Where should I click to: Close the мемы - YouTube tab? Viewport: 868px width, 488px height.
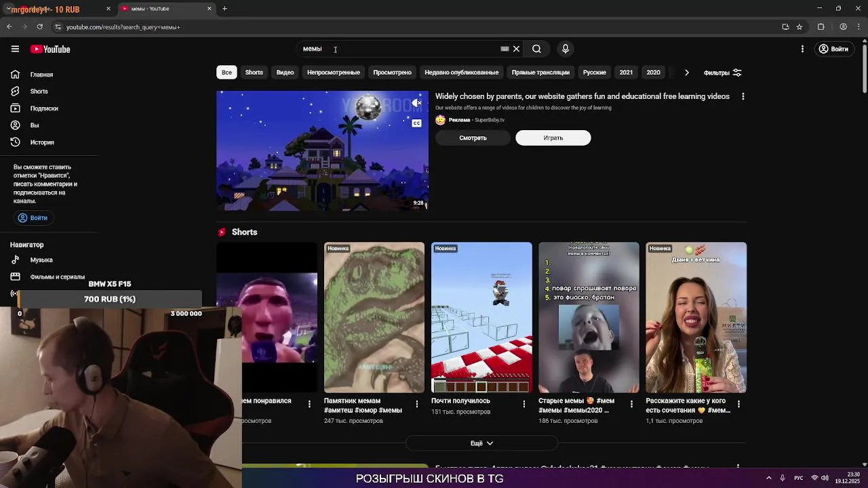[210, 9]
